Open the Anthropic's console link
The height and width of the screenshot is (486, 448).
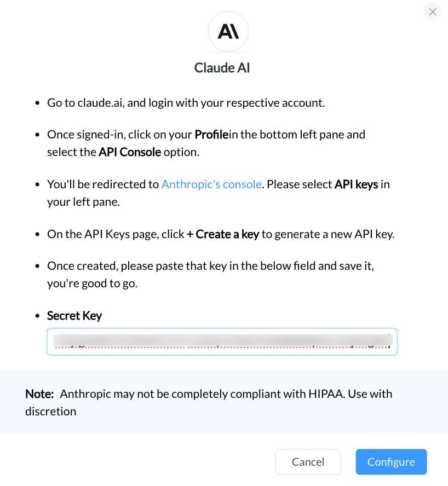pos(211,184)
